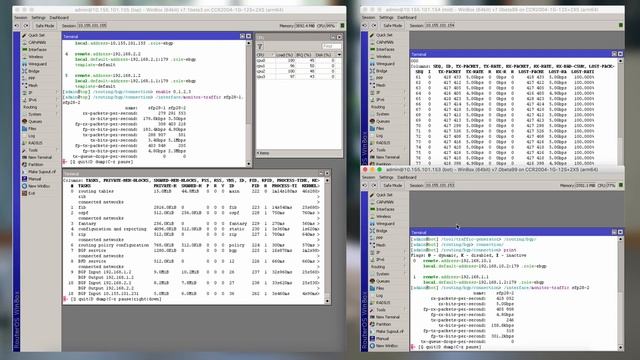Toggle Safe Mode in the 10.155.101.155 window
Image resolution: width=640 pixels, height=360 pixels.
(44, 26)
